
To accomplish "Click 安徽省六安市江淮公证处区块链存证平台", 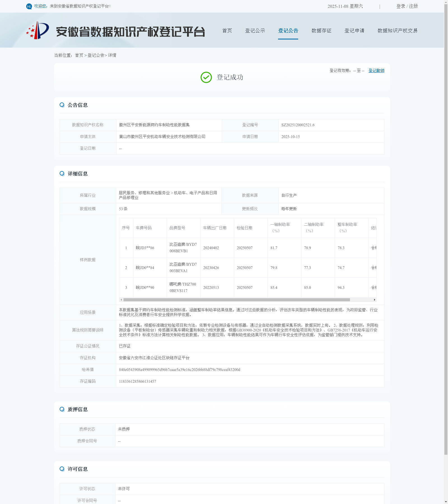I will tap(154, 358).
